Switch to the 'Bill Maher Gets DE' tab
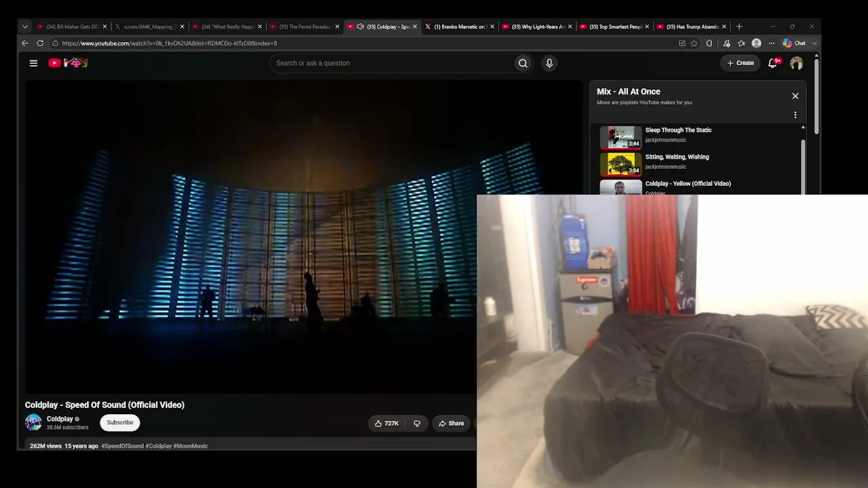 click(71, 27)
